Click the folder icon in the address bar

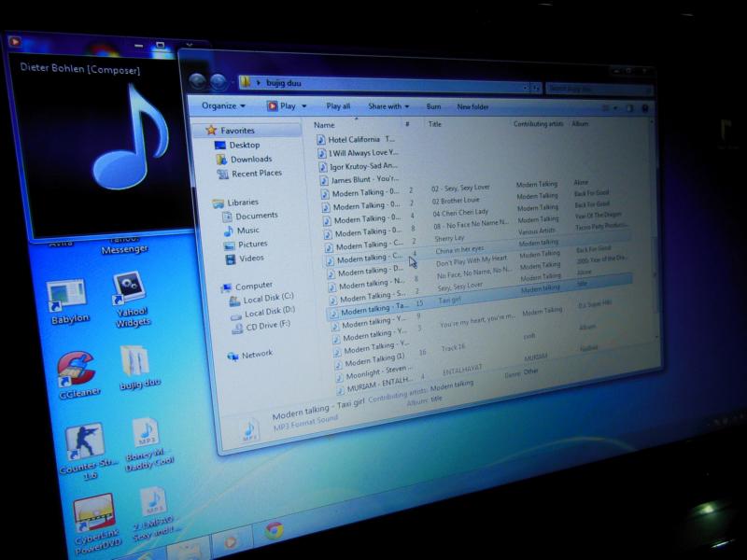pyautogui.click(x=246, y=82)
